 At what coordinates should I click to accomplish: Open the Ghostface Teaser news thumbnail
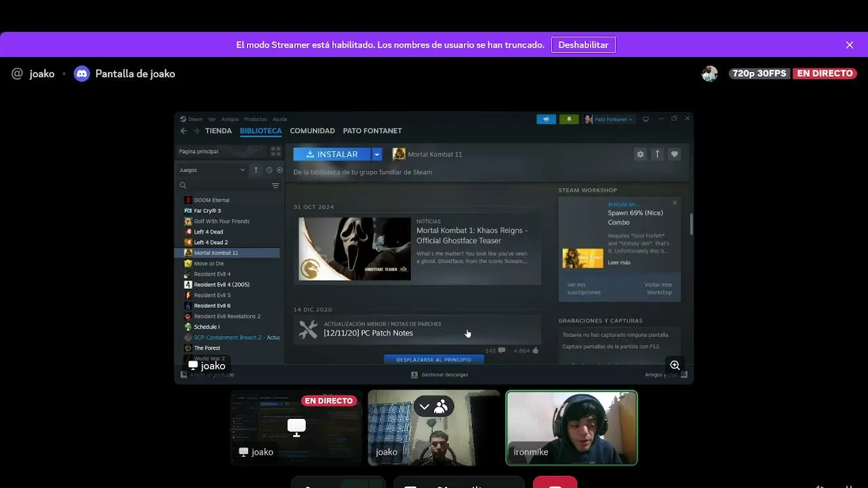pos(355,249)
